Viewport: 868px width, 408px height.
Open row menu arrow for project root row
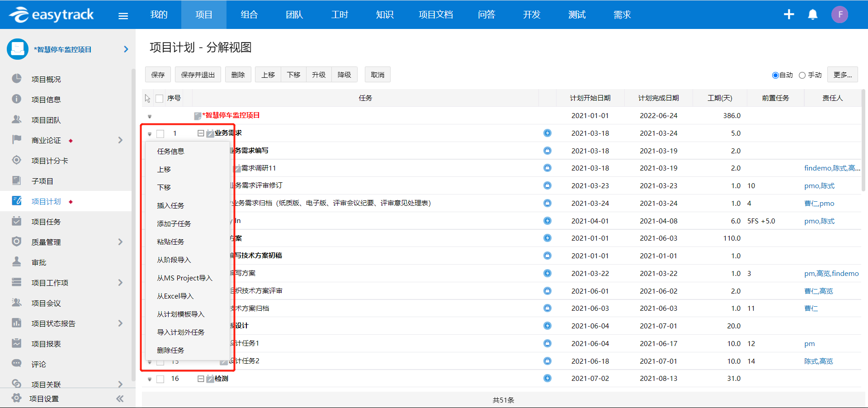(x=150, y=117)
